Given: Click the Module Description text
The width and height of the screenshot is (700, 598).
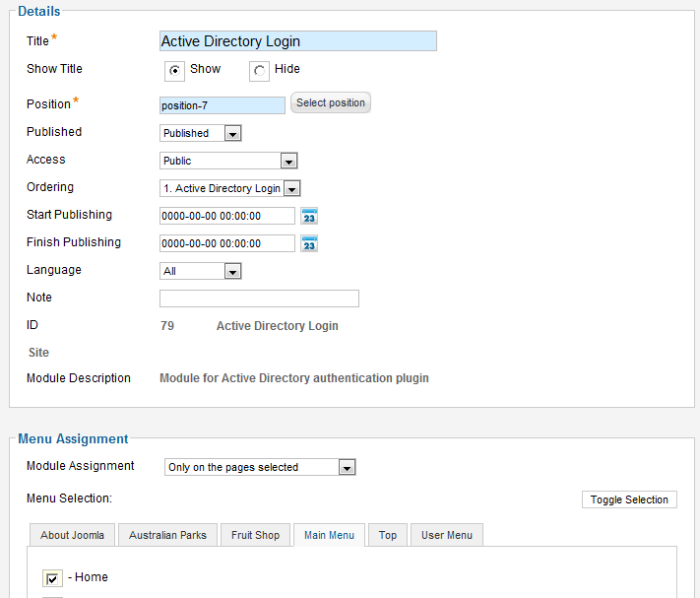Looking at the screenshot, I should click(294, 378).
